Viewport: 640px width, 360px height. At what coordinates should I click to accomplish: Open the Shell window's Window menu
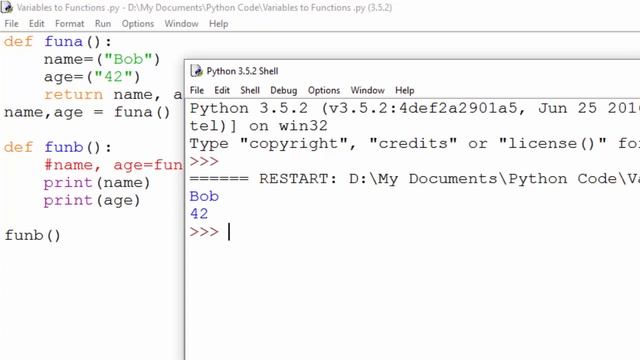[x=367, y=90]
